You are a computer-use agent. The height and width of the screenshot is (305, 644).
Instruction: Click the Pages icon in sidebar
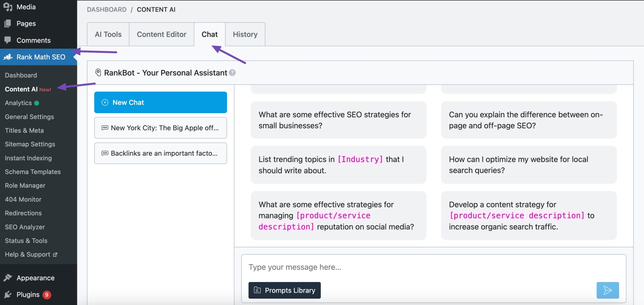(x=8, y=23)
